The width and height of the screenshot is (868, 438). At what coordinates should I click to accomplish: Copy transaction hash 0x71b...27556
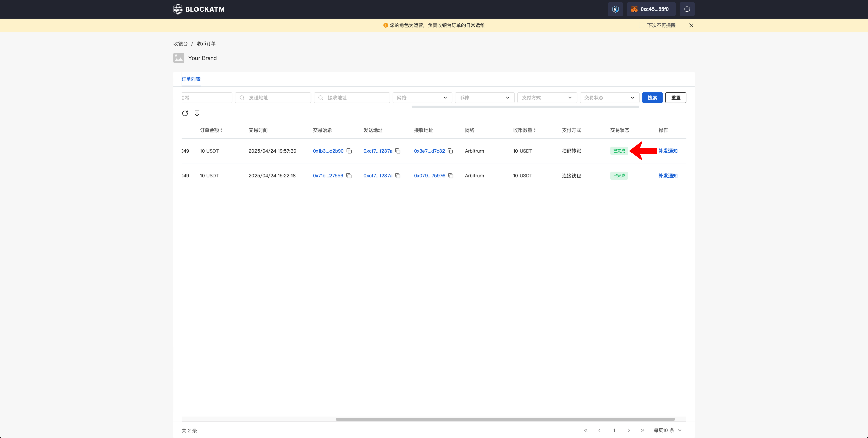(349, 176)
